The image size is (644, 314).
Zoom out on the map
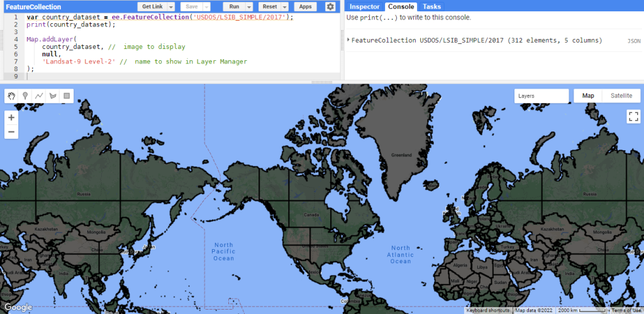11,132
